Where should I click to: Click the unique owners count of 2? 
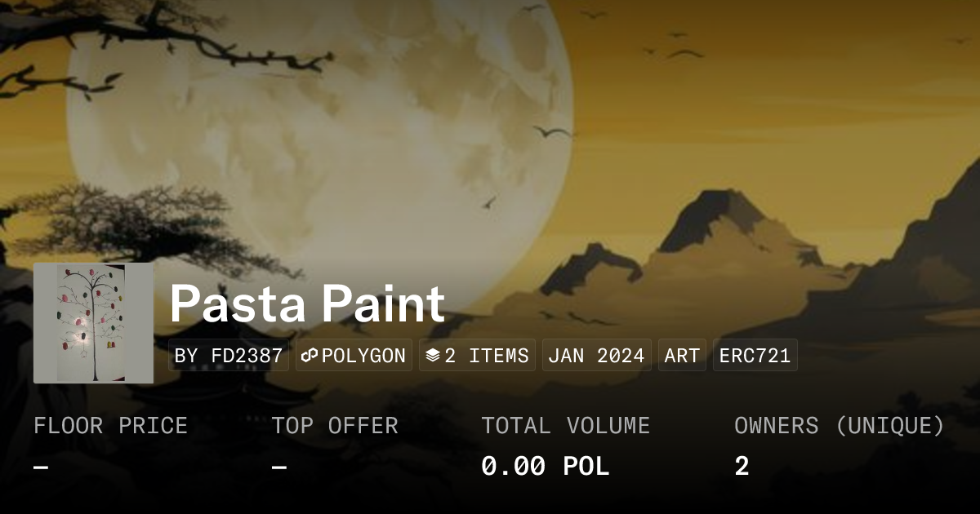point(742,467)
